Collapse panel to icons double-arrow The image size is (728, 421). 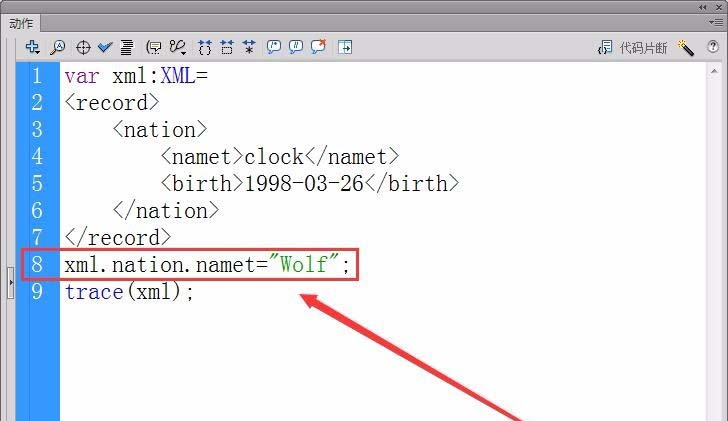coord(703,7)
